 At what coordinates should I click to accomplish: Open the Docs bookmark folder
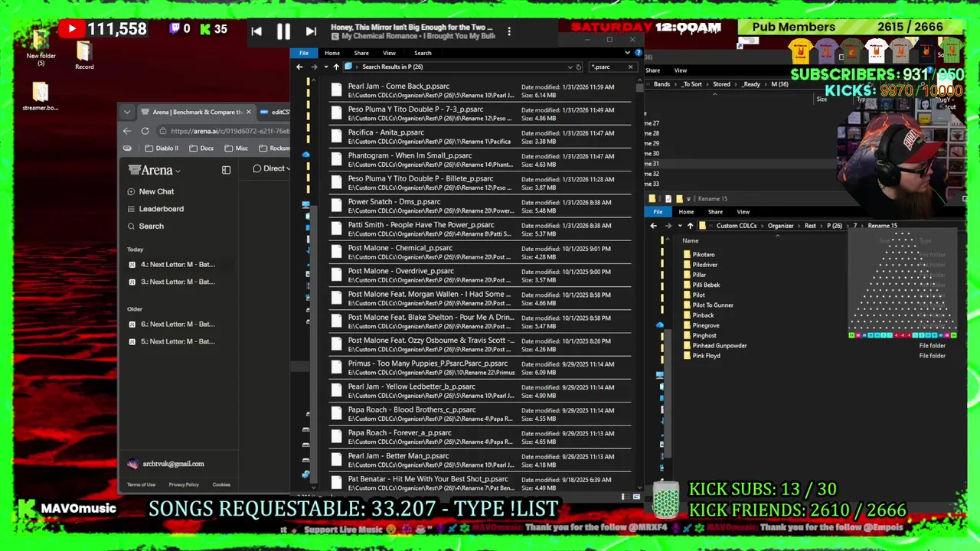point(201,148)
